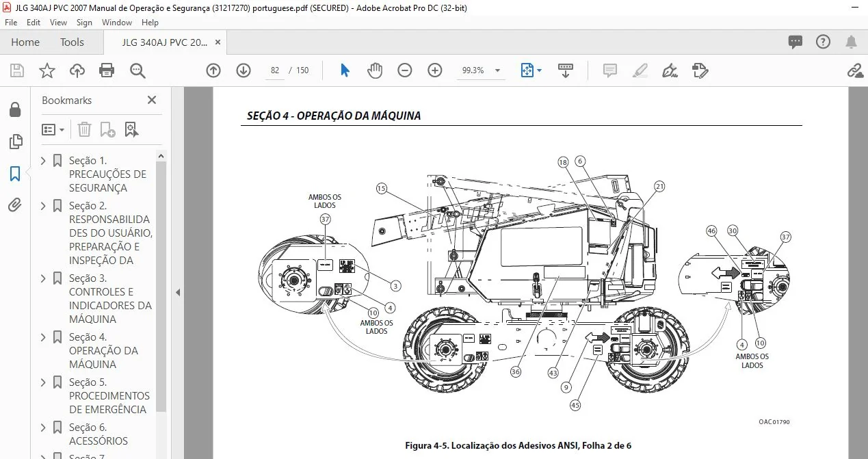
Task: Open bookmark Seção 3. CONTROLES E INDICADORES
Action: click(x=110, y=299)
